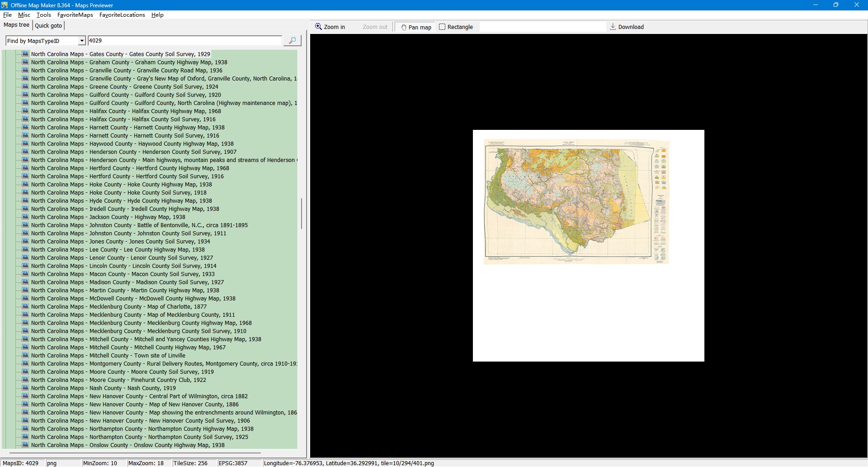Click the Gates County Soil Survey map icon
Screen dimensions: 868x467
(x=25, y=54)
